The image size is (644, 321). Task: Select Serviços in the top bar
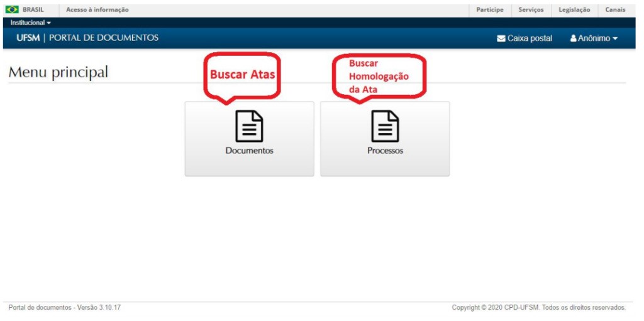(x=531, y=9)
